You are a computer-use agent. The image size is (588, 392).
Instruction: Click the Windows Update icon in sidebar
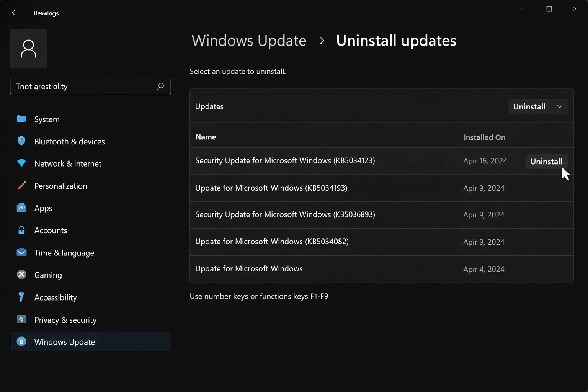click(21, 341)
